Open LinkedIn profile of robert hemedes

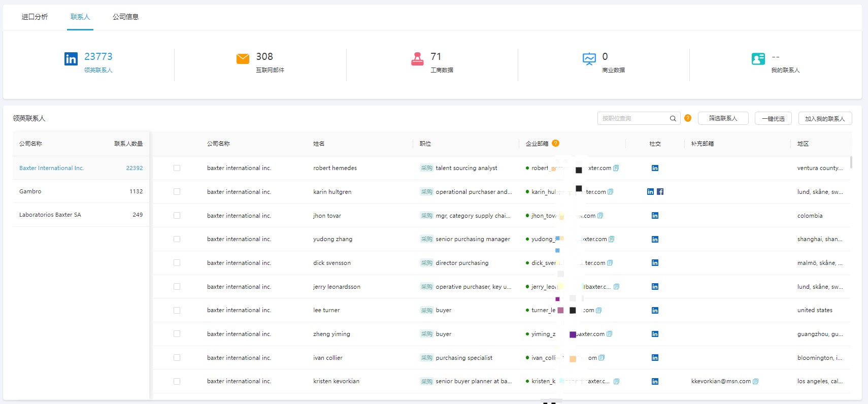pos(655,168)
